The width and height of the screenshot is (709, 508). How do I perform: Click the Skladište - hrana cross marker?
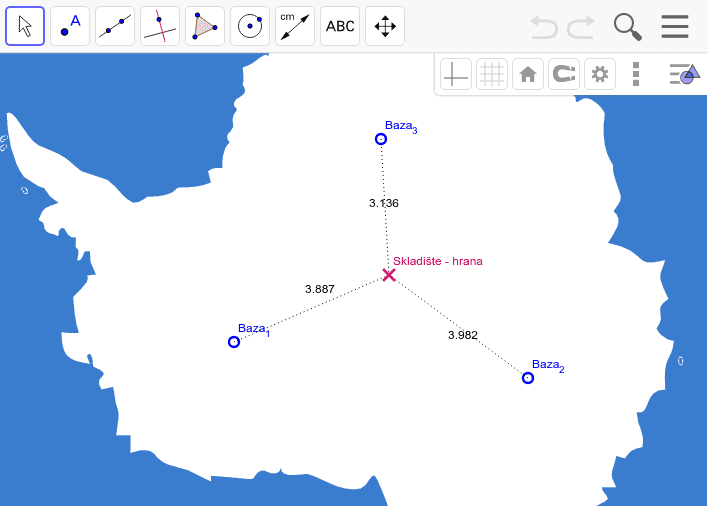389,275
